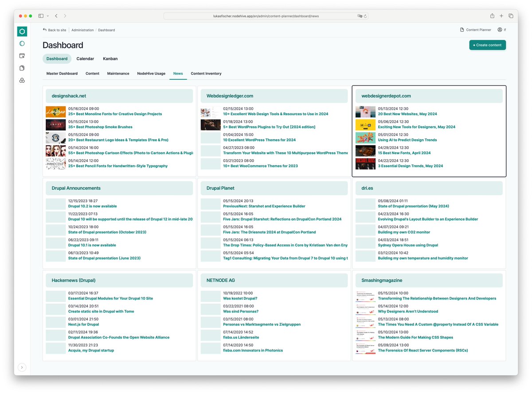Click the Safari share icon
Screen dimensions: 532x394
[492, 16]
